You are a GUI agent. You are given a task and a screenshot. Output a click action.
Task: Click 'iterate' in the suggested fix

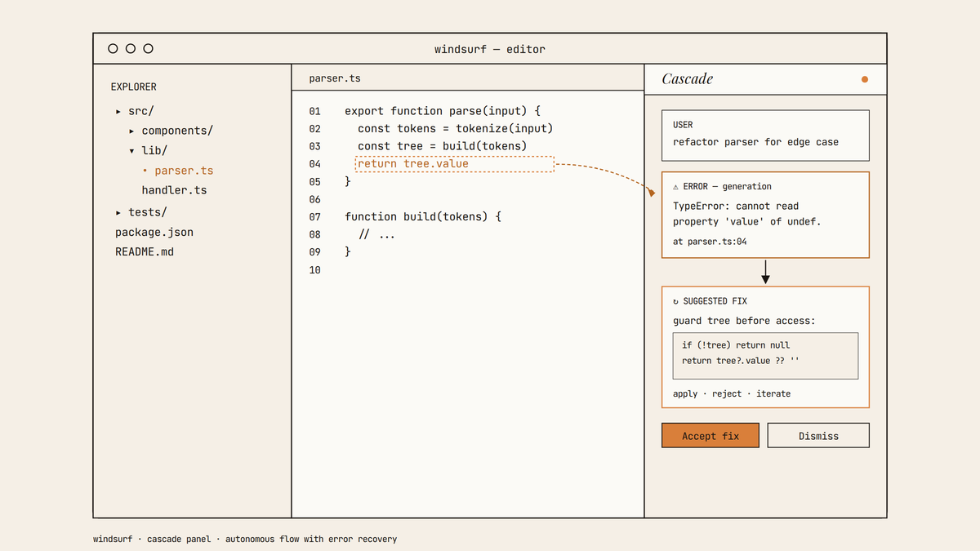pos(773,393)
